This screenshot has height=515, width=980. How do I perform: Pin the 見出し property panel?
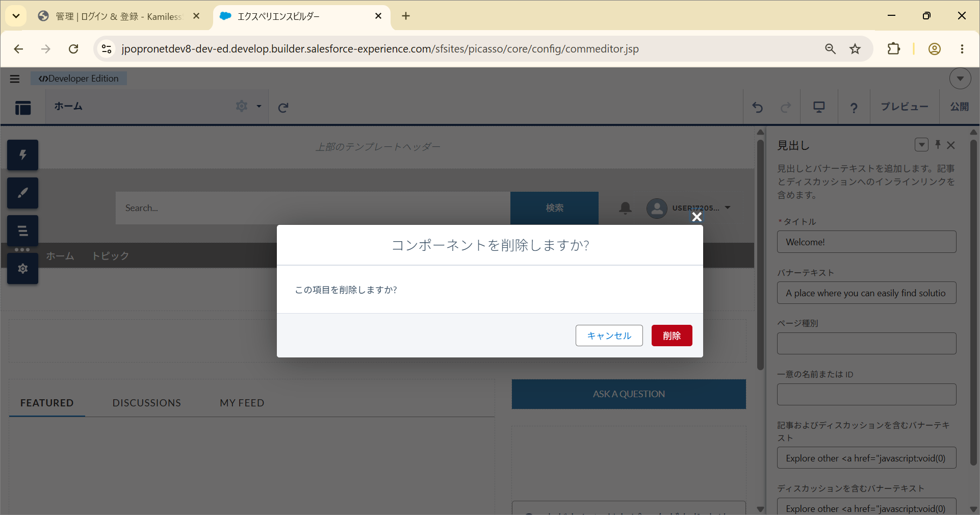click(938, 145)
